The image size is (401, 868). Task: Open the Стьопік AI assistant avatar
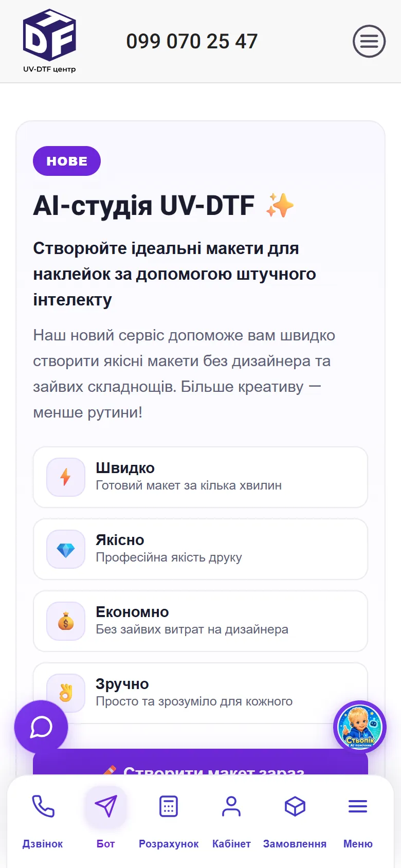click(360, 727)
